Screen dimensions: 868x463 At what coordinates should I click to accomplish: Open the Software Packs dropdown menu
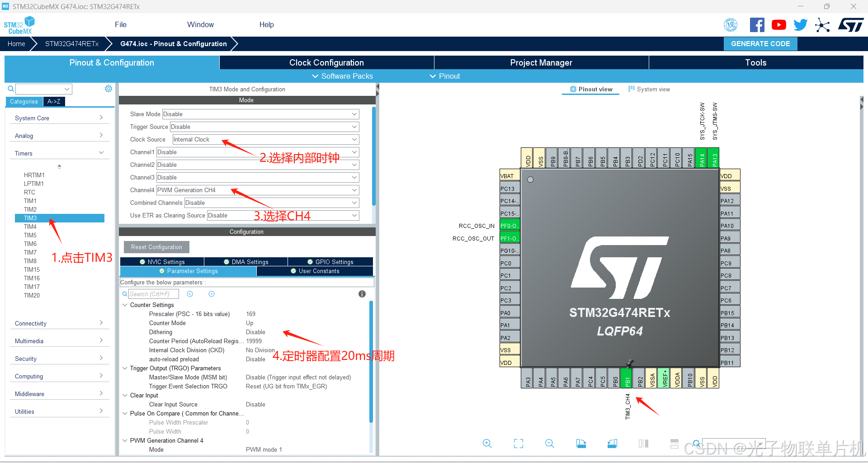(343, 76)
